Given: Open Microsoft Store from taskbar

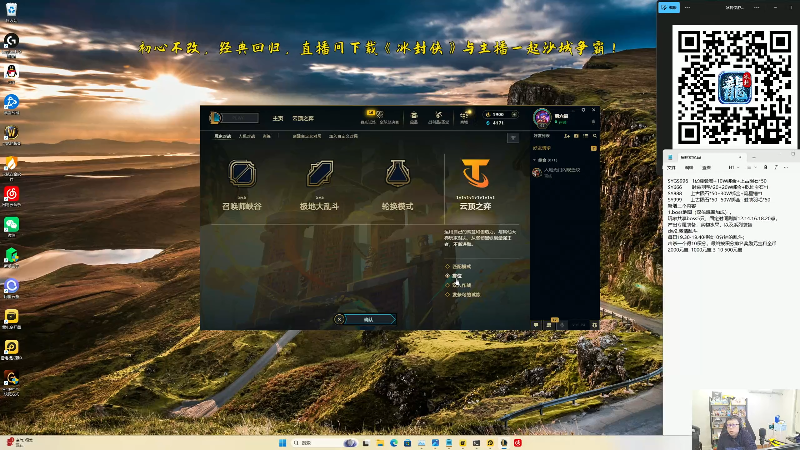Looking at the screenshot, I should click(x=408, y=443).
